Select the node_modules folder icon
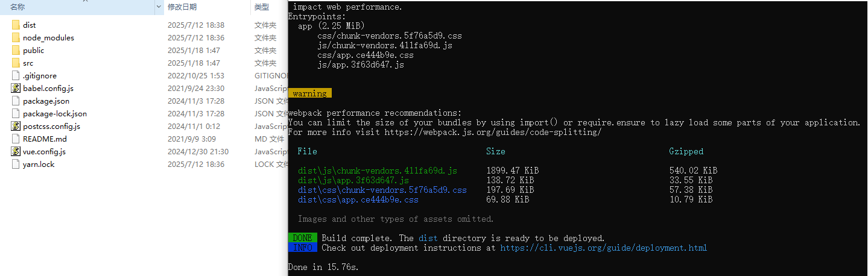Screen dimensions: 868x276 [16, 38]
